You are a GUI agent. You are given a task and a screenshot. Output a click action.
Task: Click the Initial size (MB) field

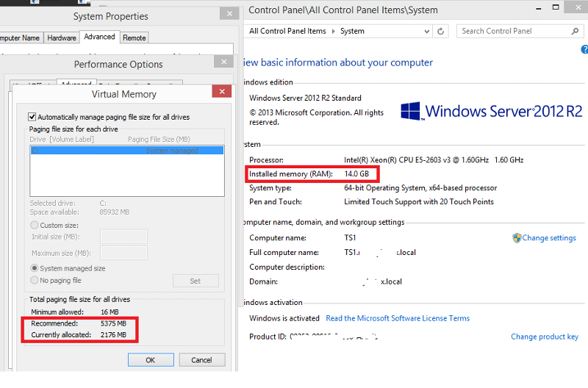coord(123,237)
